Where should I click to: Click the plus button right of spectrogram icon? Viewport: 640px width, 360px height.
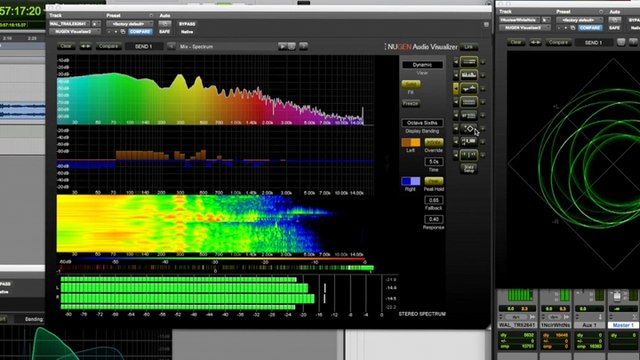pyautogui.click(x=483, y=102)
